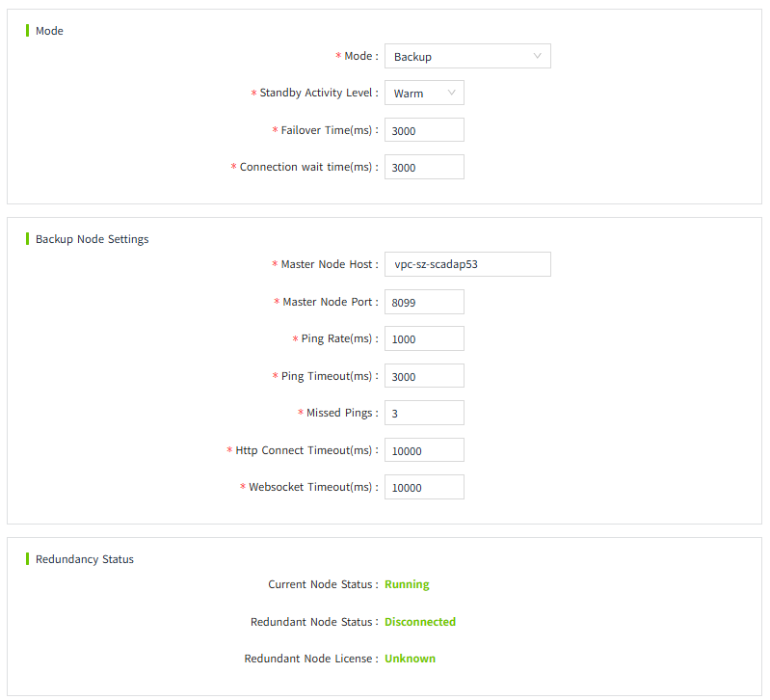Click the Running current node status text
Viewport: 770px width, 700px height.
(407, 584)
